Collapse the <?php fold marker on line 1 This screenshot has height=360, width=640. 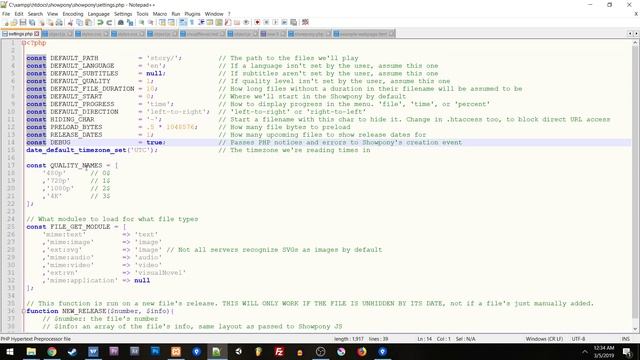click(24, 43)
